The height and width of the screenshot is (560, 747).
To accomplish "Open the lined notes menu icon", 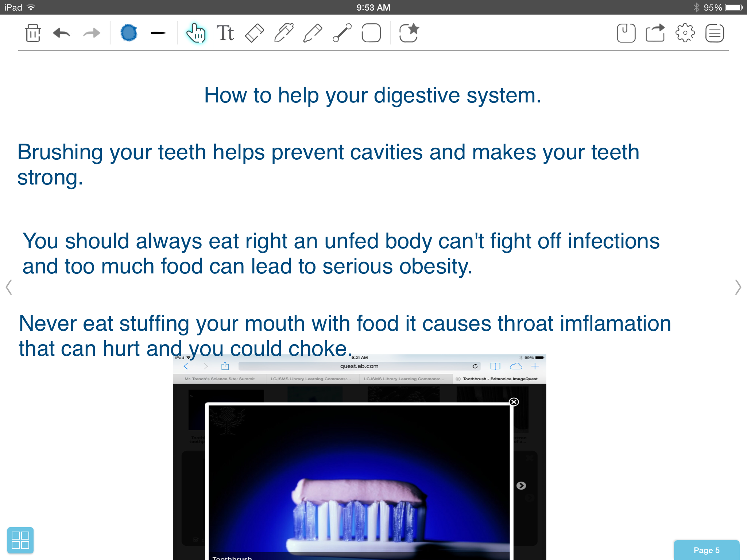I will pyautogui.click(x=714, y=33).
